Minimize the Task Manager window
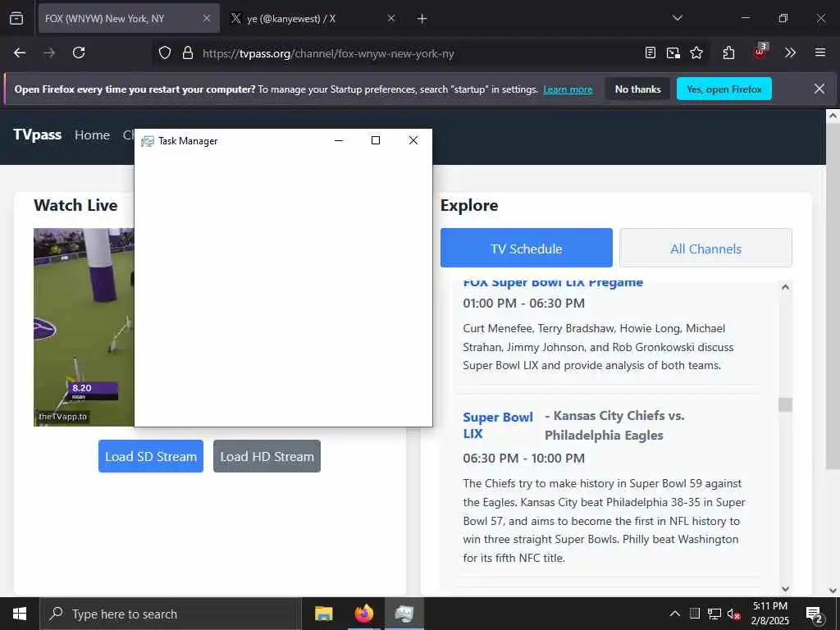Screen dimensions: 840x630 (339, 140)
